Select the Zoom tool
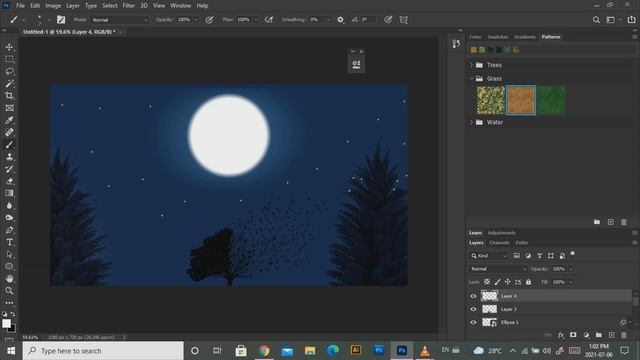 (9, 291)
